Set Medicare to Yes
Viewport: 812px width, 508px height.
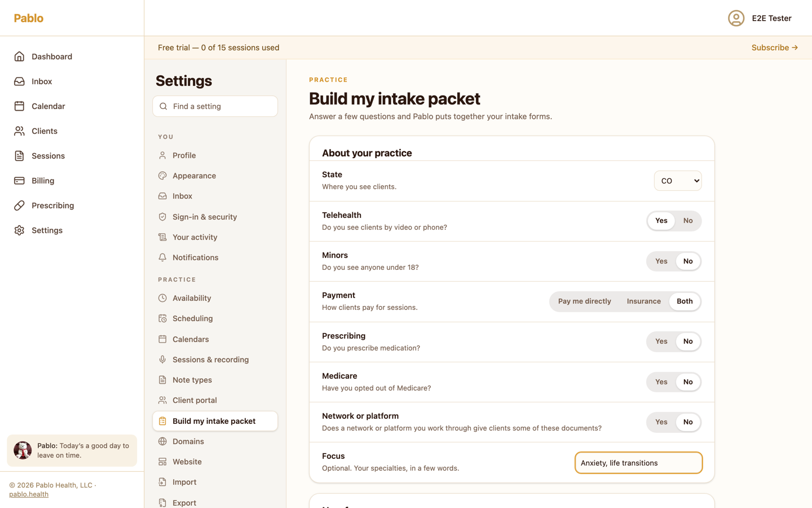[661, 382]
